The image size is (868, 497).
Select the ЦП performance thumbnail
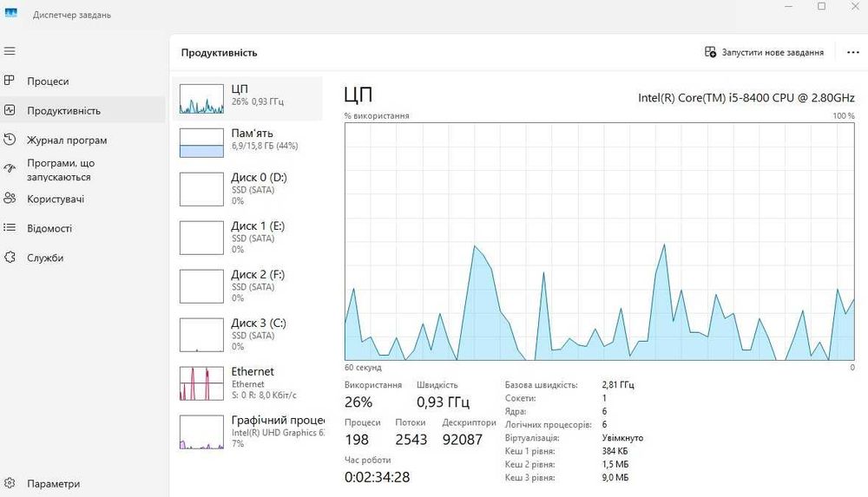(x=247, y=99)
